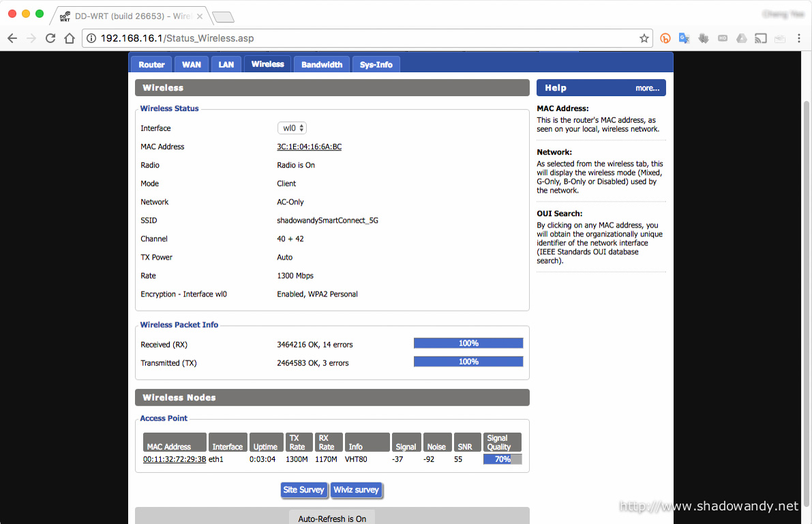The image size is (812, 524).
Task: Click the bookmark star in address bar
Action: [644, 38]
